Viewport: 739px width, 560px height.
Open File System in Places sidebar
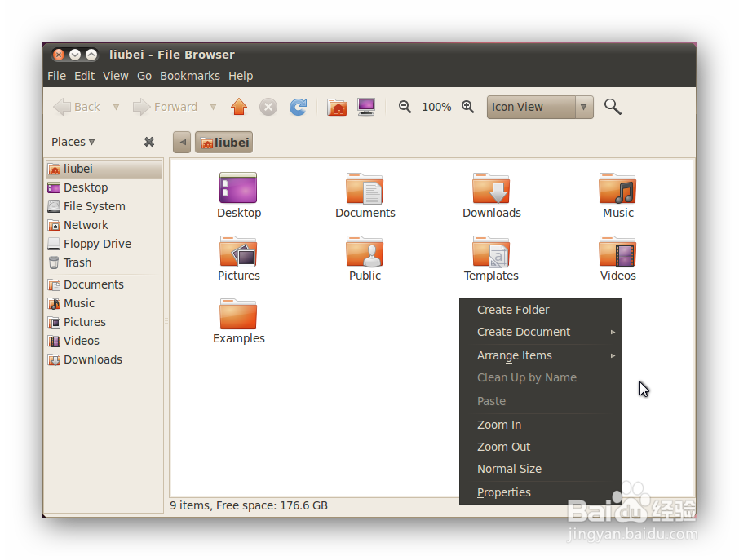pos(104,206)
